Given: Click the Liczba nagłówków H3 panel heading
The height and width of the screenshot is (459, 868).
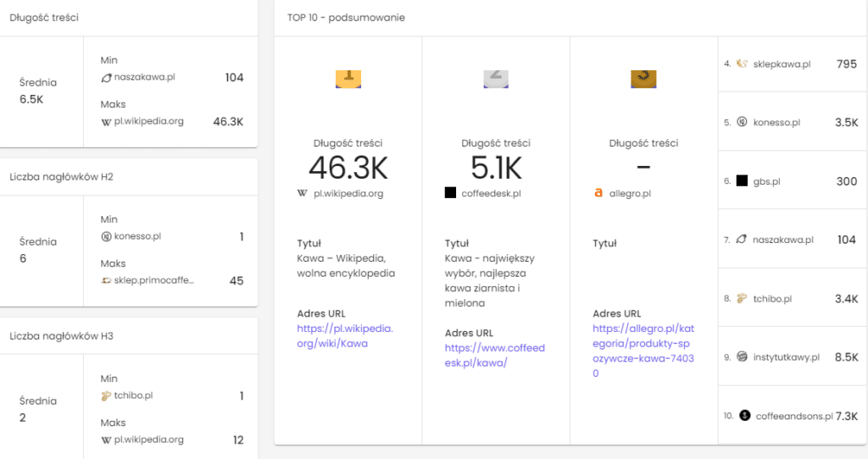Looking at the screenshot, I should [61, 336].
